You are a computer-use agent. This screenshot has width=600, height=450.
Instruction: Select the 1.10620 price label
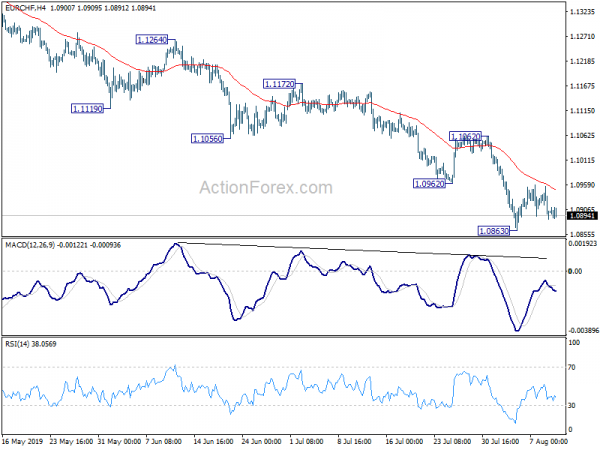pyautogui.click(x=465, y=136)
